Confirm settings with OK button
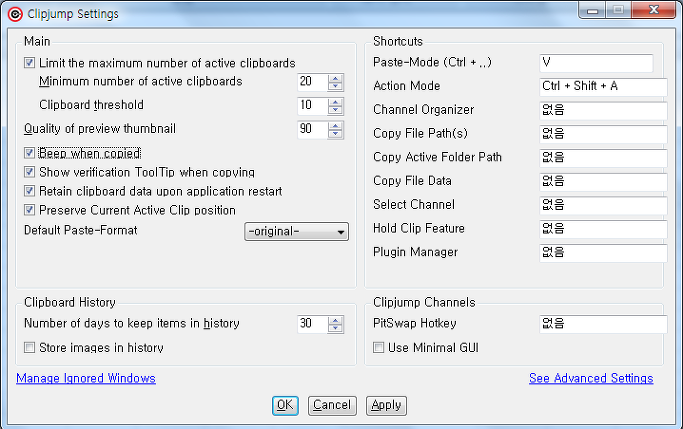Screen dimensions: 683x429 (285, 405)
